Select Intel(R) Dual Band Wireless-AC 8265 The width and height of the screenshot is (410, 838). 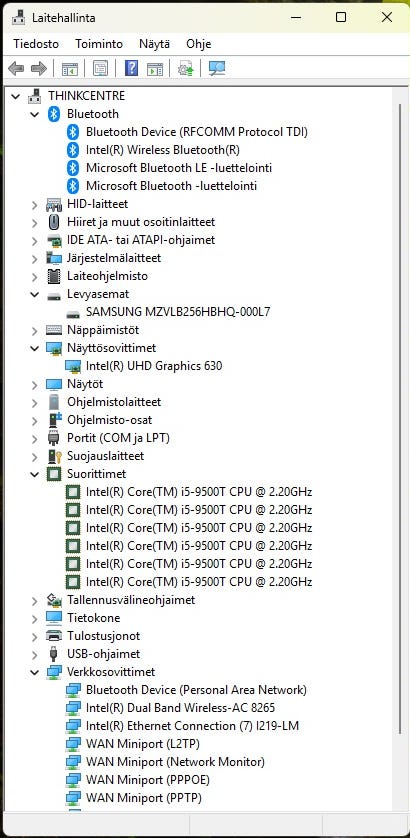[x=180, y=708]
